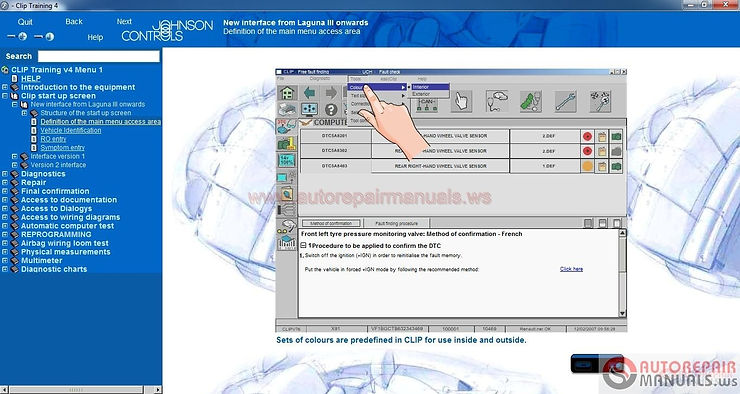Screen dimensions: 740x394
Task: Click the left-most of three layout icons beside the tabs
Action: [588, 223]
